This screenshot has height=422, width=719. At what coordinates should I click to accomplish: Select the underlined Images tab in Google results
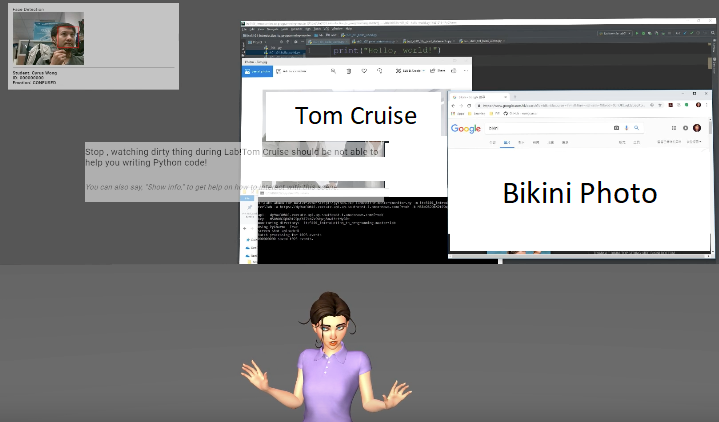[x=507, y=143]
